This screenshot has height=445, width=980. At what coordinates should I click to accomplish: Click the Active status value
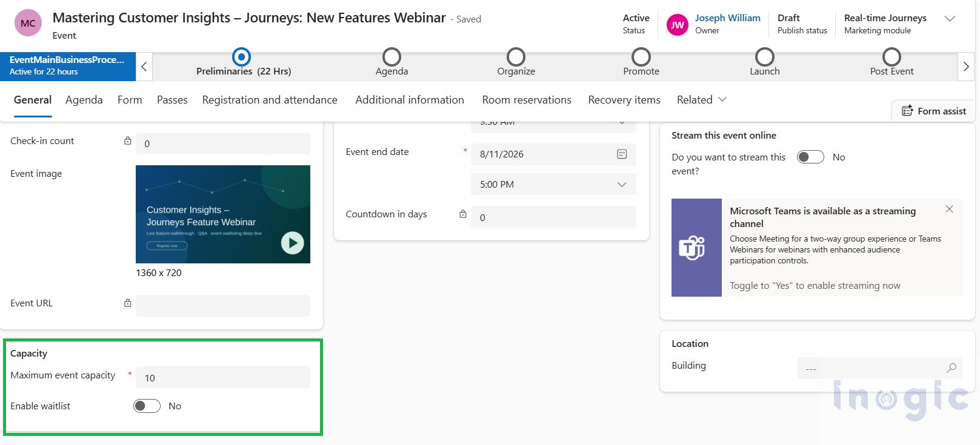636,18
